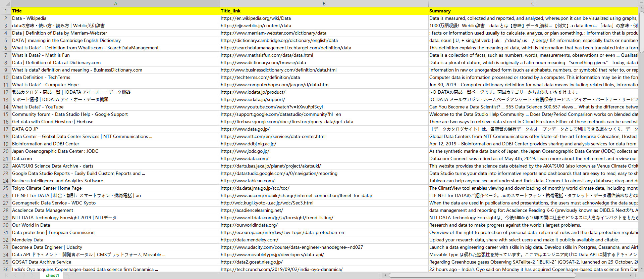
Task: Go to first sheet navigation arrow
Action: [x=7, y=275]
